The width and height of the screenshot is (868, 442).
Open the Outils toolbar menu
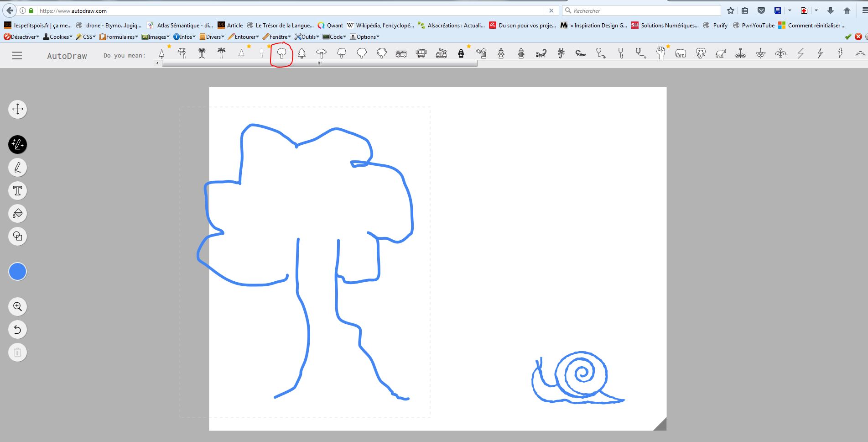click(307, 37)
